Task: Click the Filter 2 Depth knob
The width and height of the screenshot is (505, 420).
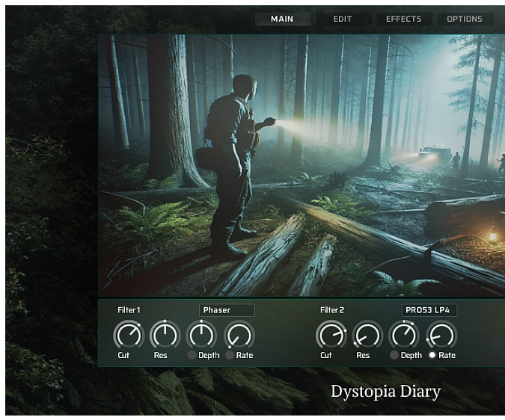Action: pos(404,335)
